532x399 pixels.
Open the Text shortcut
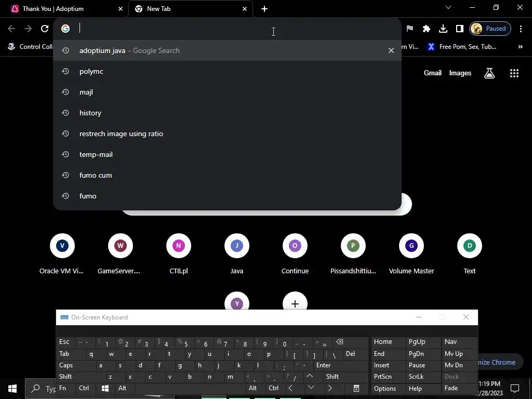point(470,255)
